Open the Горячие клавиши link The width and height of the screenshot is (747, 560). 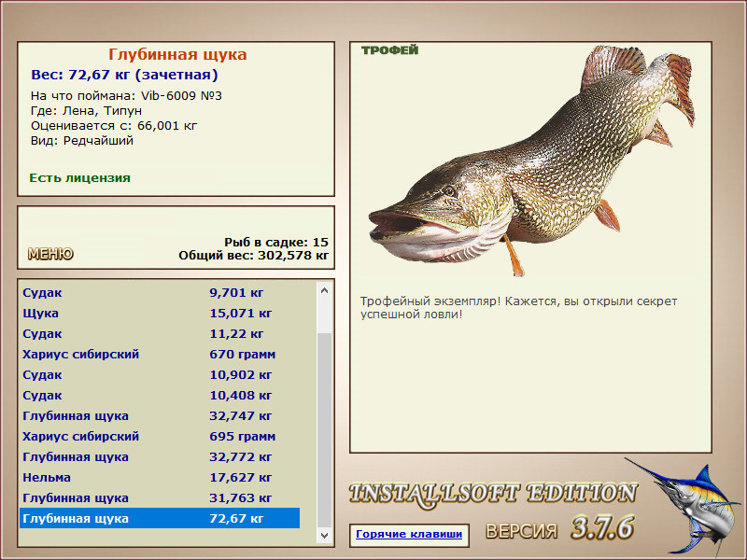click(x=409, y=534)
